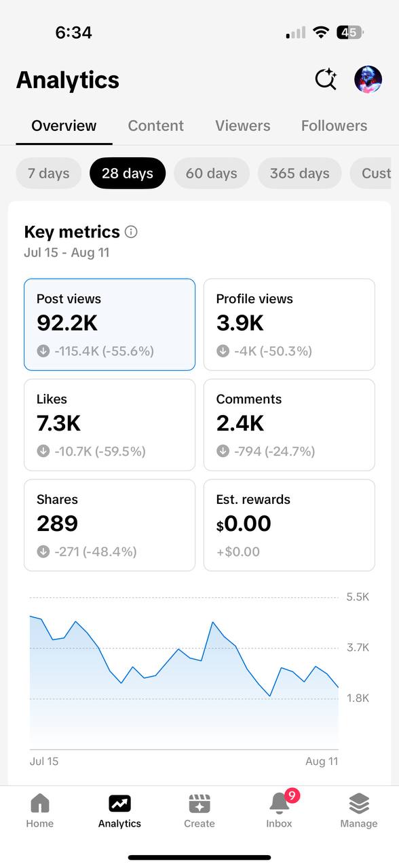This screenshot has height=868, width=399.
Task: Switch to the Viewers tab
Action: click(x=243, y=125)
